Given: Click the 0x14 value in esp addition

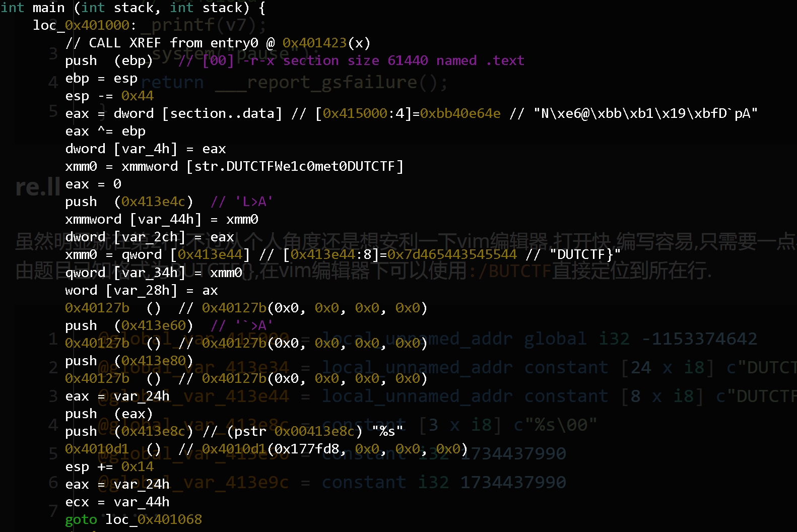Looking at the screenshot, I should [137, 467].
